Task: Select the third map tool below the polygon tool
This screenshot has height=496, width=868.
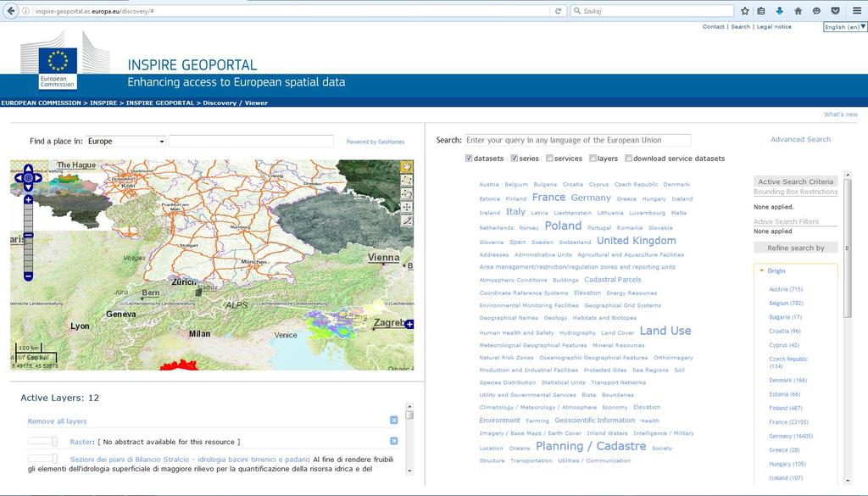Action: coord(407,194)
